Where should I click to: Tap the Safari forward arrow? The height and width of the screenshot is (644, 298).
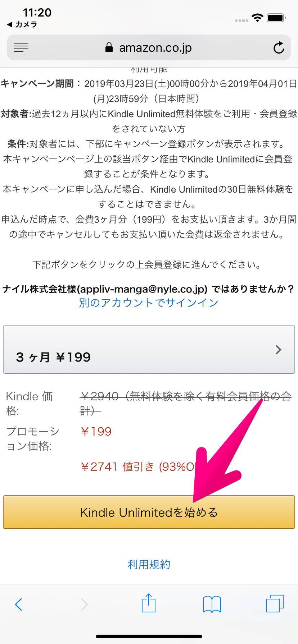(x=84, y=604)
